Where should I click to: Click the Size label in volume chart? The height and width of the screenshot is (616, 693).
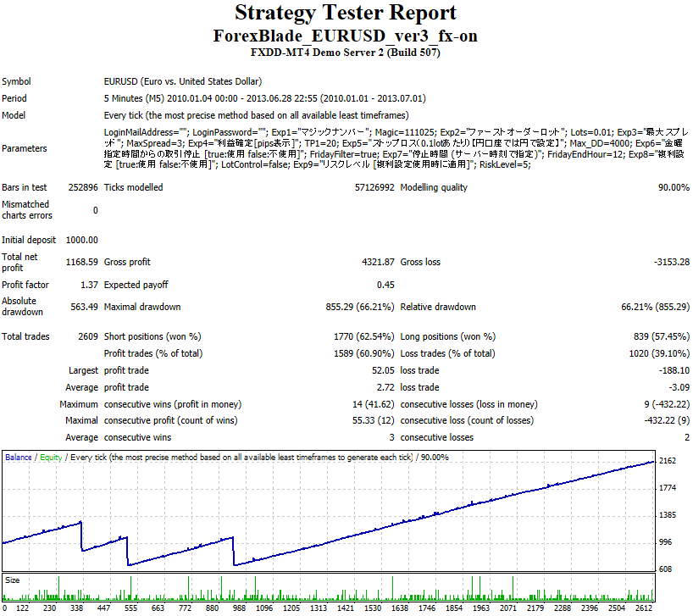pos(13,580)
